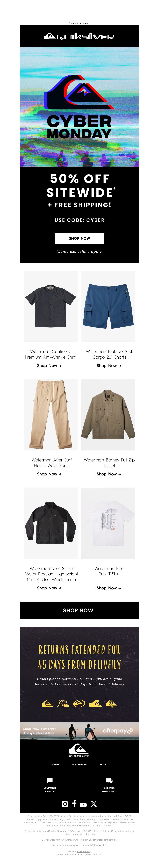159x868 pixels.
Task: Click the white Shop Now button
Action: pos(79,238)
